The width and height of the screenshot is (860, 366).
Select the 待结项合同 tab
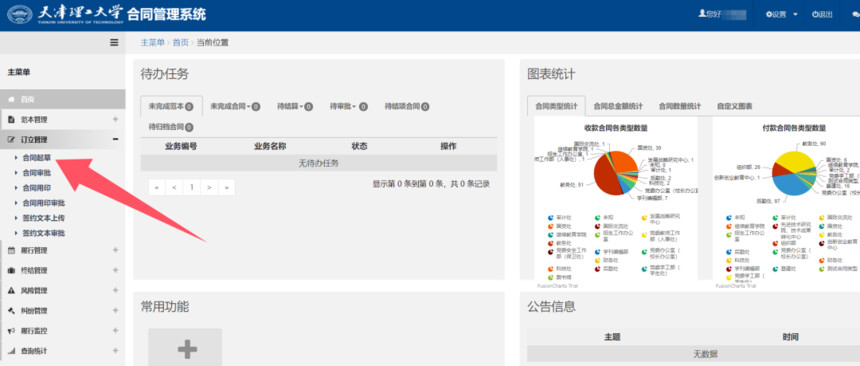pos(406,106)
